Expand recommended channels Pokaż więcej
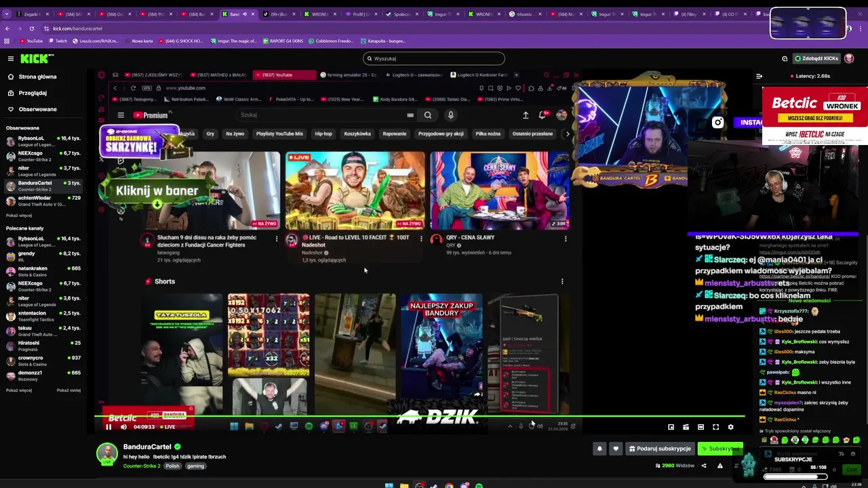The image size is (868, 488). coord(19,390)
